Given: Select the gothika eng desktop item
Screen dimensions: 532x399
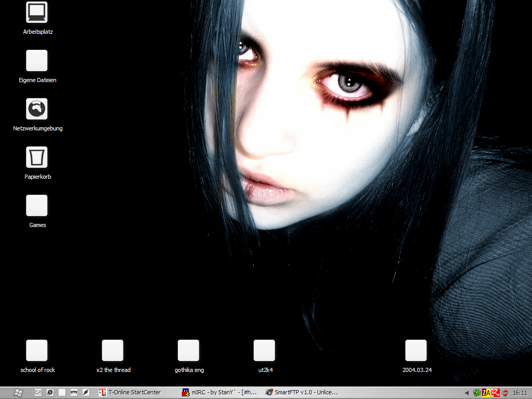Looking at the screenshot, I should (x=189, y=351).
